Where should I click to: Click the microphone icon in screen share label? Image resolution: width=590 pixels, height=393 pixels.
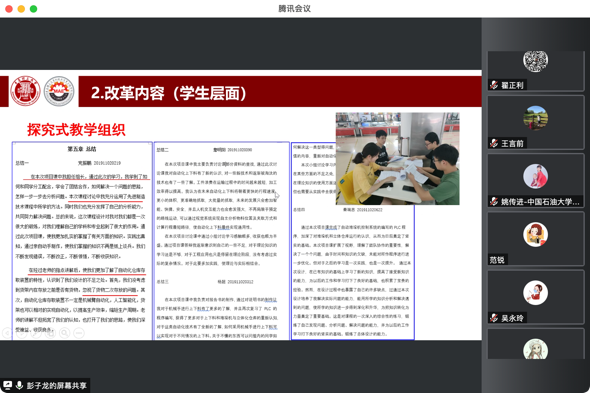[19, 385]
